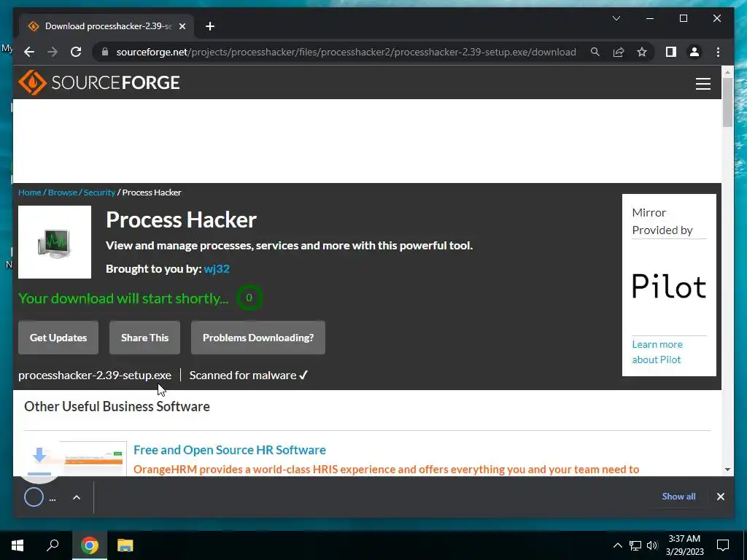Screen dimensions: 747x560
Task: Click the download countdown circle
Action: [249, 297]
